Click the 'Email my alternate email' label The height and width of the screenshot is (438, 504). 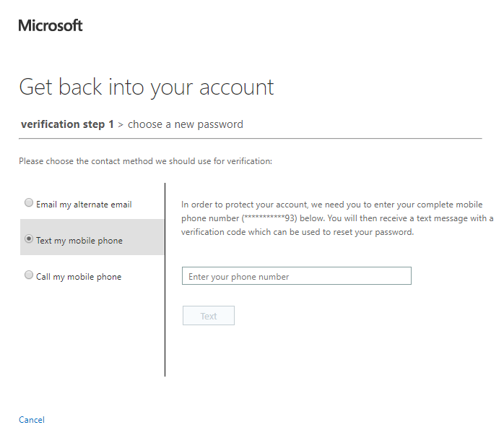[x=84, y=205]
